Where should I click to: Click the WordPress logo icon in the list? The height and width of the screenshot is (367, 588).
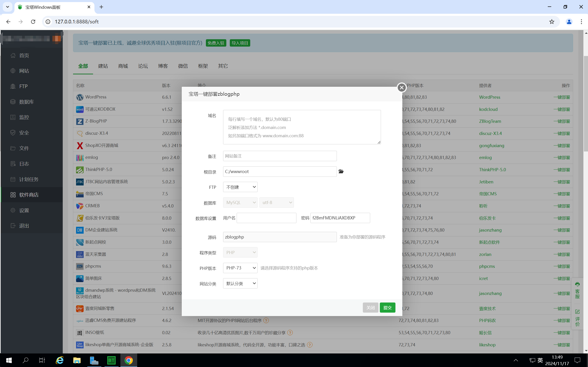click(80, 97)
